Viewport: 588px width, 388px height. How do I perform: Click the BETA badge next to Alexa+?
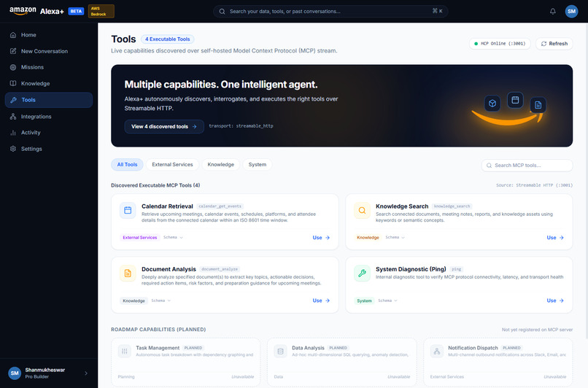[x=76, y=11]
